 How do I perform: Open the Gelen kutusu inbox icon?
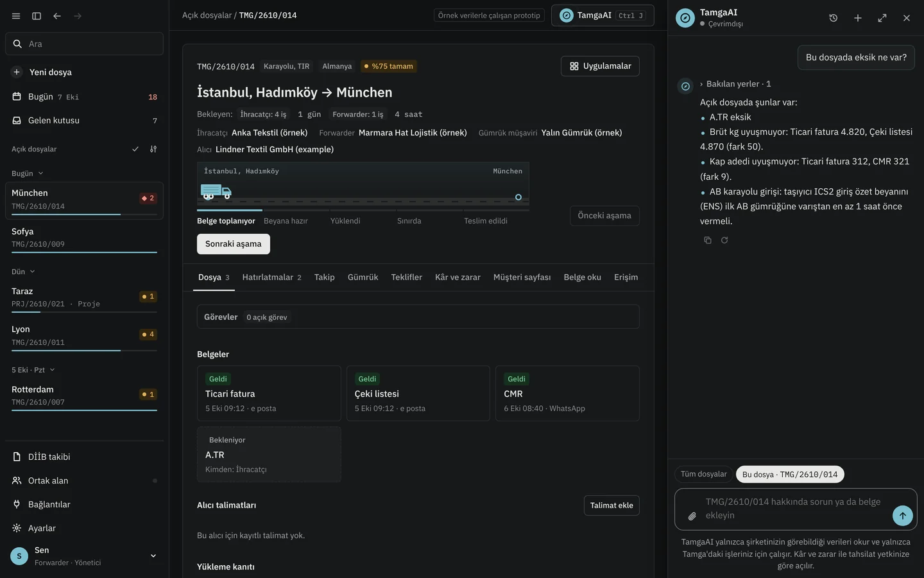[x=17, y=120]
